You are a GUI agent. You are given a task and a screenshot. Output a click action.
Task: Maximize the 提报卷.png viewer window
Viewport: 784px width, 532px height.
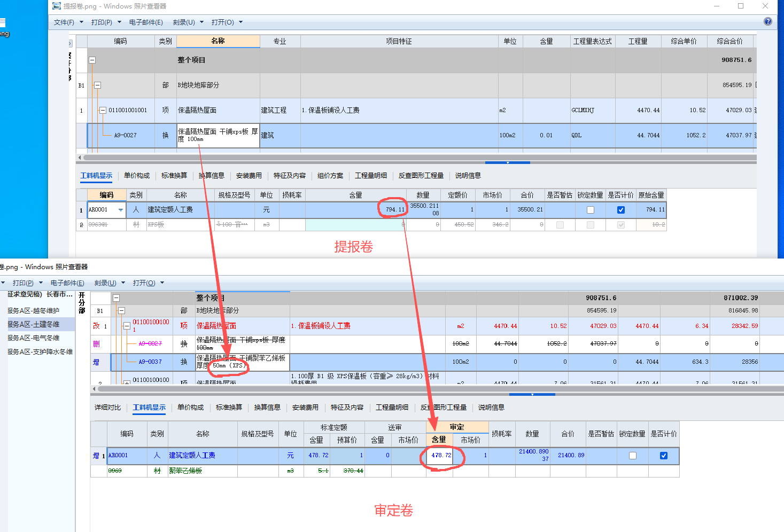pos(741,6)
